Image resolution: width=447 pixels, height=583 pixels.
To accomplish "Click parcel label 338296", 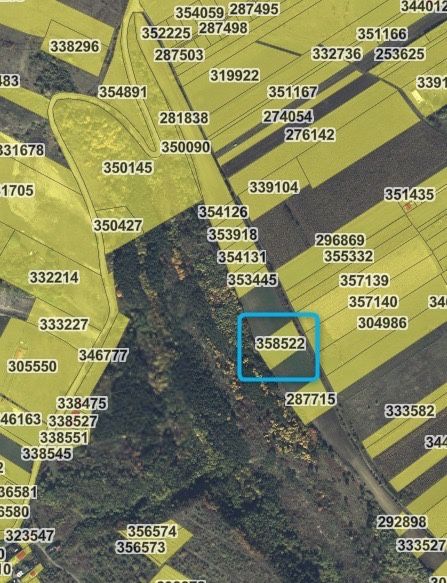I will coord(75,46).
